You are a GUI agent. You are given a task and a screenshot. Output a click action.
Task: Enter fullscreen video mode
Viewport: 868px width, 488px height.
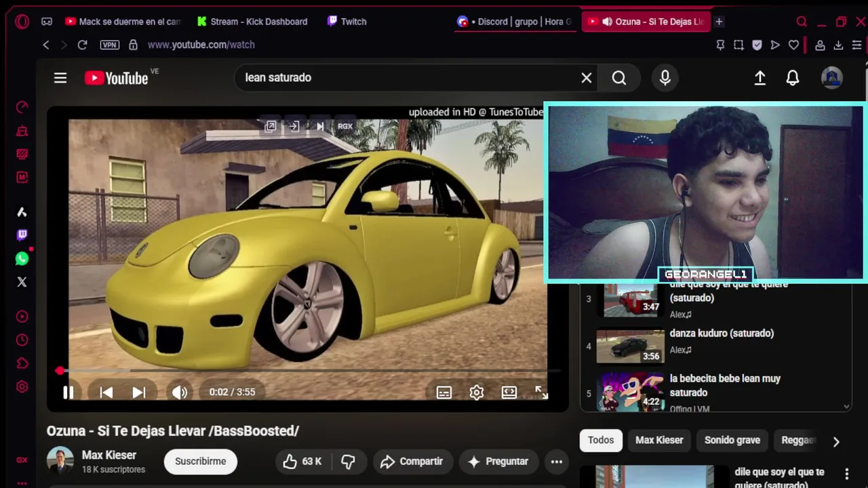[x=541, y=392]
